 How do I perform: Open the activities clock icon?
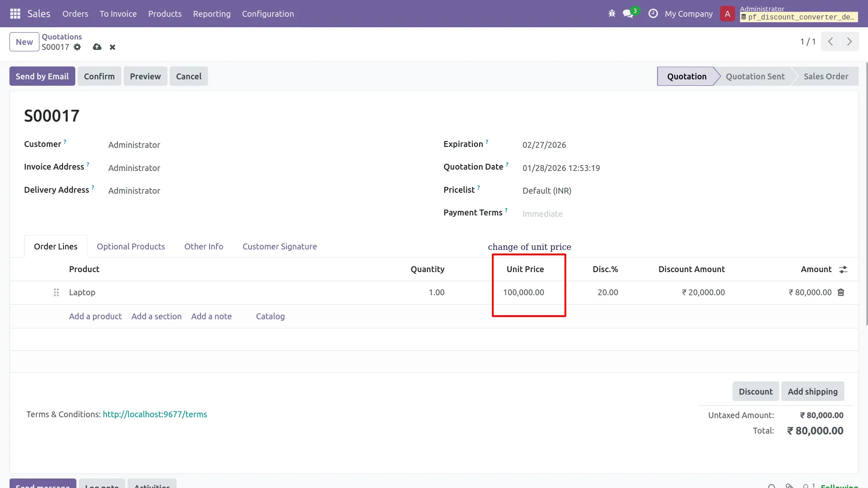(x=653, y=14)
